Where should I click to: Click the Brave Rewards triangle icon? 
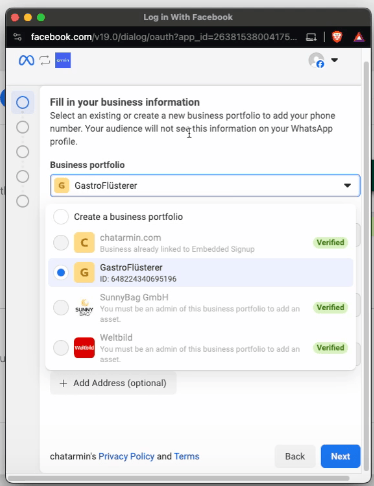pyautogui.click(x=359, y=37)
